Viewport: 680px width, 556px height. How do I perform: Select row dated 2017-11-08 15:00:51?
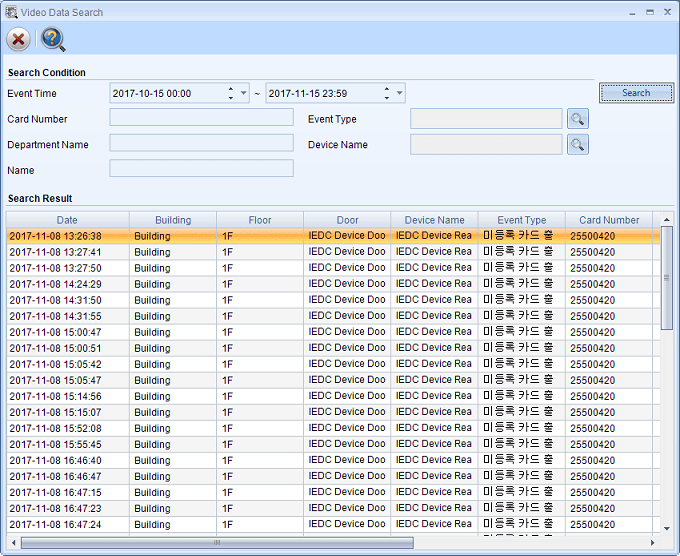pos(333,348)
